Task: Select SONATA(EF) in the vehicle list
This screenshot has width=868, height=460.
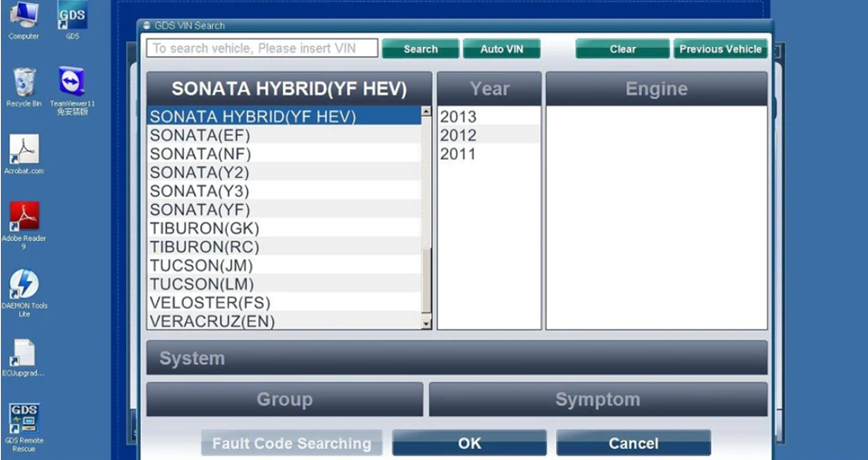Action: 284,135
